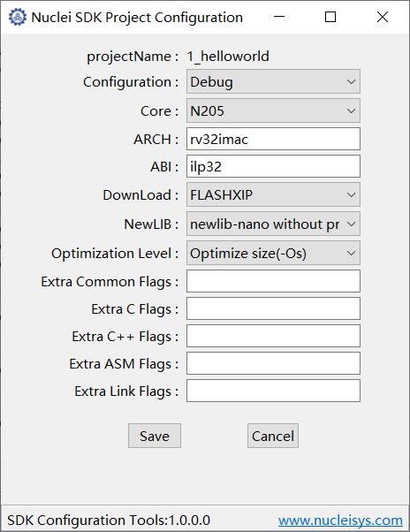Open the Optimization Level dropdown
Viewport: 410px width, 532px height.
click(273, 253)
